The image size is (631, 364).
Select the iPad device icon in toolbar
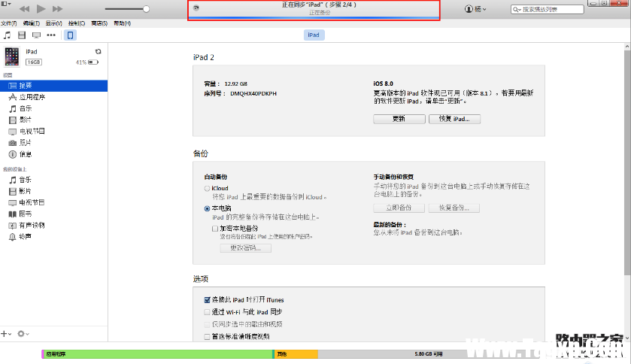click(70, 35)
